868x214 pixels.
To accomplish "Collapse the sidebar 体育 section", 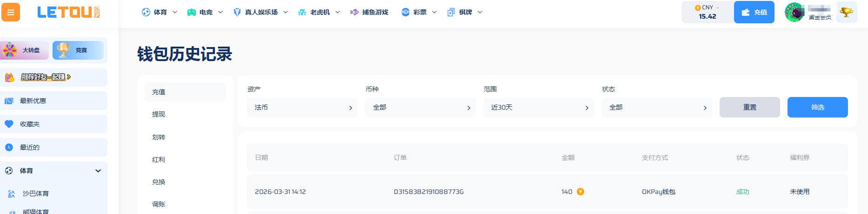I will [x=98, y=171].
